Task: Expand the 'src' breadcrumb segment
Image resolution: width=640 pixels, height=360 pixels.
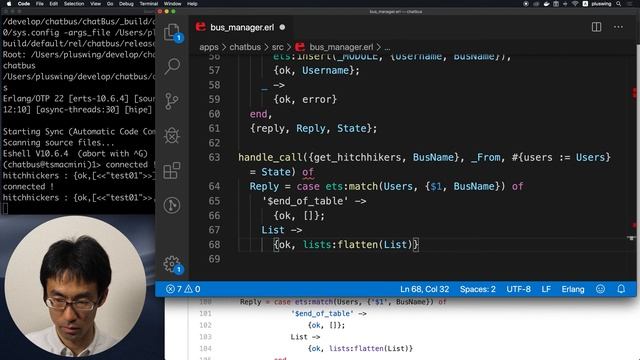Action: [278, 47]
